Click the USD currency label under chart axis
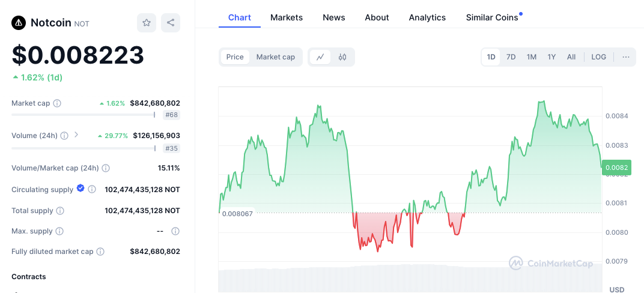The image size is (644, 293). 617,290
